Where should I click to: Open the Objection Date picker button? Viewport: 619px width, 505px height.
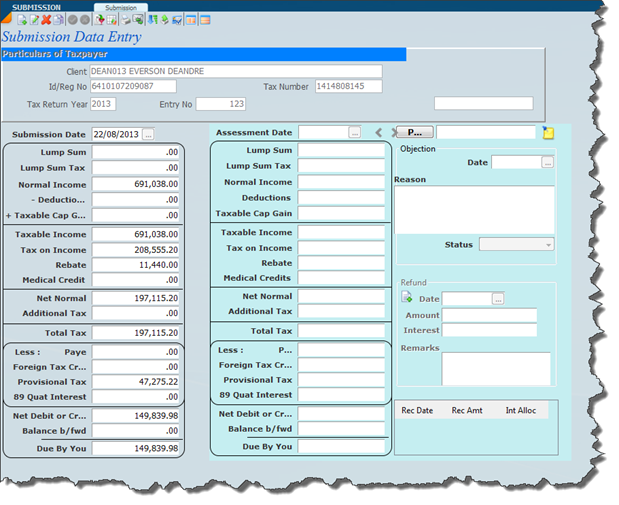(x=547, y=162)
